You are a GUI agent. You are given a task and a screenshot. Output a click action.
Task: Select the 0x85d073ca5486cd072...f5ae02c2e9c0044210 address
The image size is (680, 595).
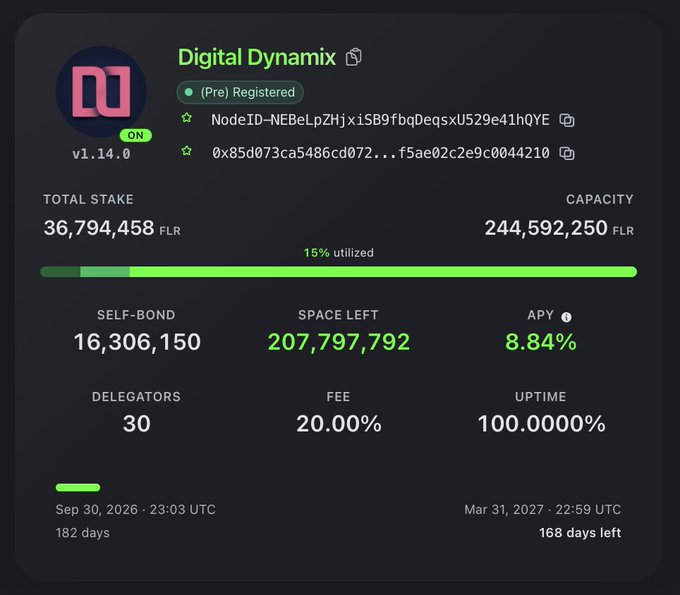click(381, 153)
